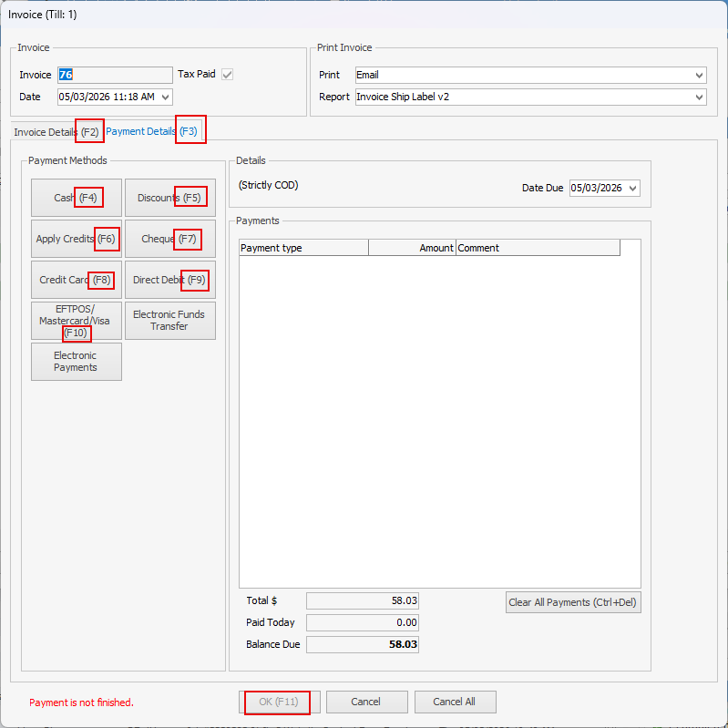Viewport: 728px width, 728px height.
Task: Click the OK (F11) button
Action: click(x=279, y=702)
